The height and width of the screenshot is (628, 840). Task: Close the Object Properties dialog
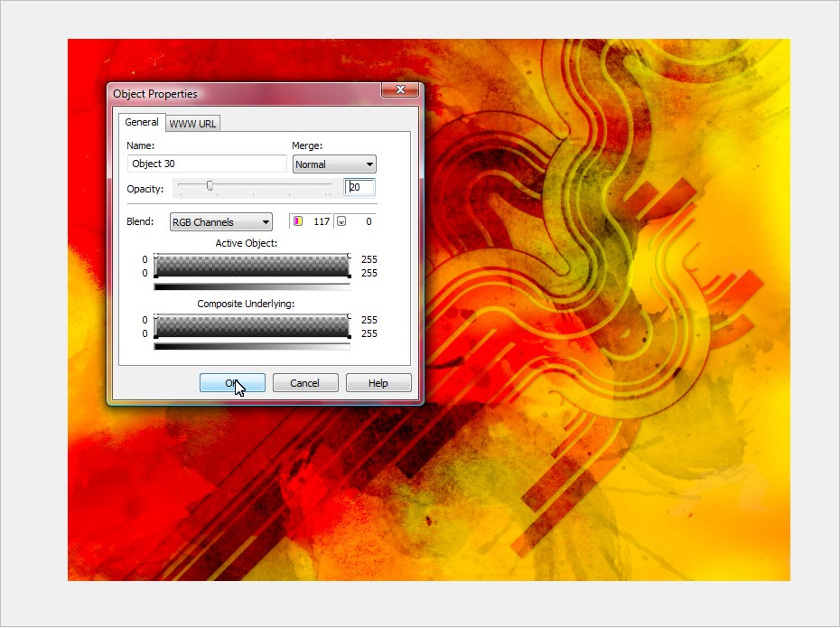click(400, 89)
